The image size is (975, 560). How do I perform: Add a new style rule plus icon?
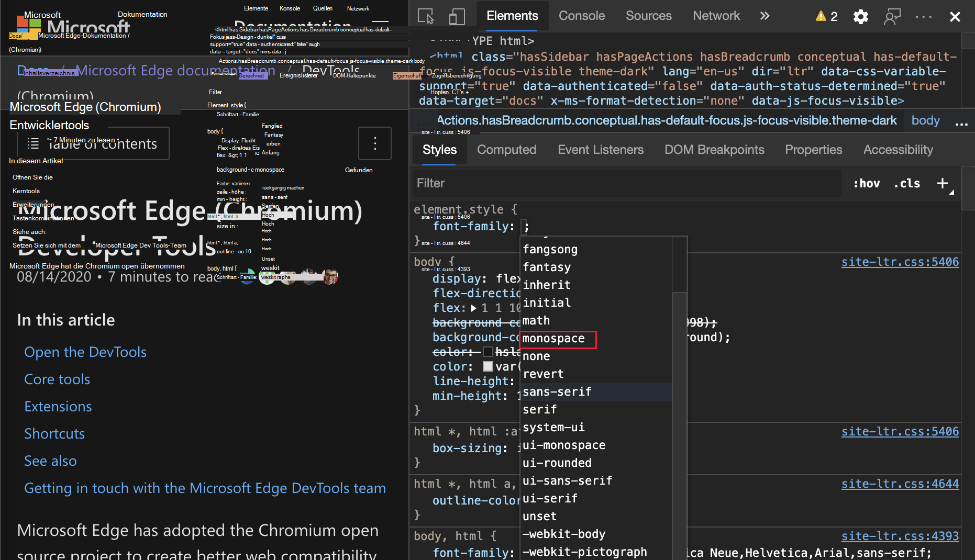[x=943, y=183]
